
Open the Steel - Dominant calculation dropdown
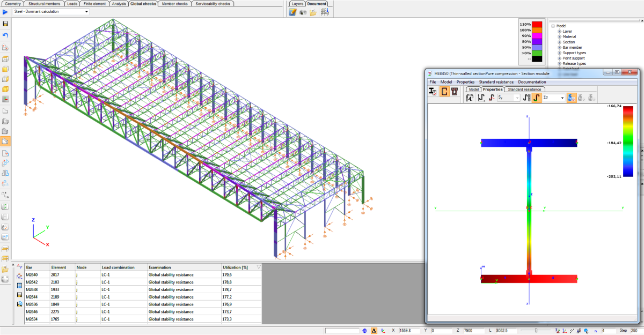(x=86, y=11)
